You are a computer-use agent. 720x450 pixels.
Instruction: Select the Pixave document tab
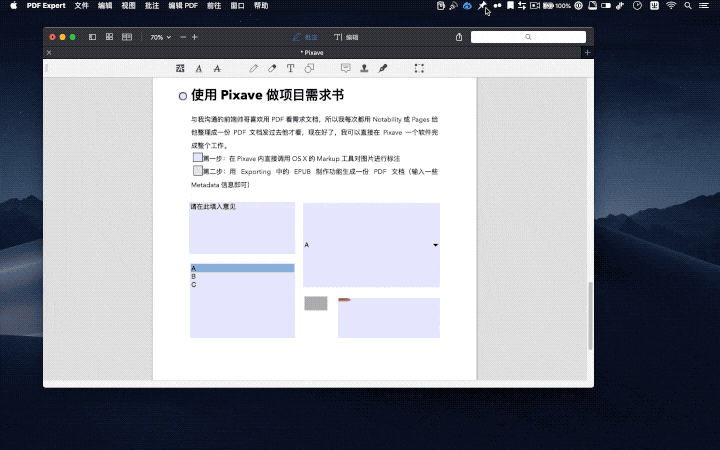(312, 52)
